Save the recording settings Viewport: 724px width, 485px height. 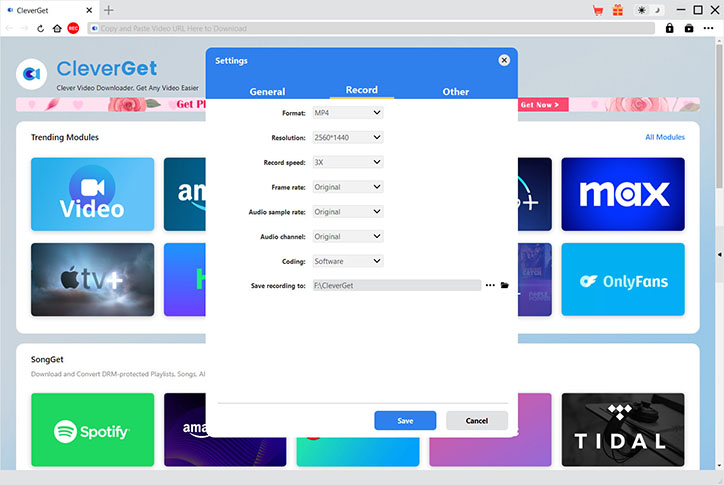[405, 421]
